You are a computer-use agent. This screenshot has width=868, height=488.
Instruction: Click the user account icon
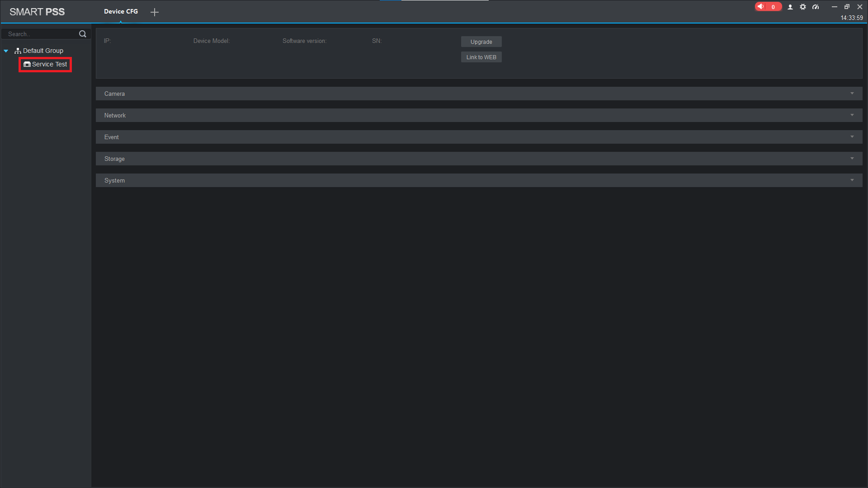[789, 7]
